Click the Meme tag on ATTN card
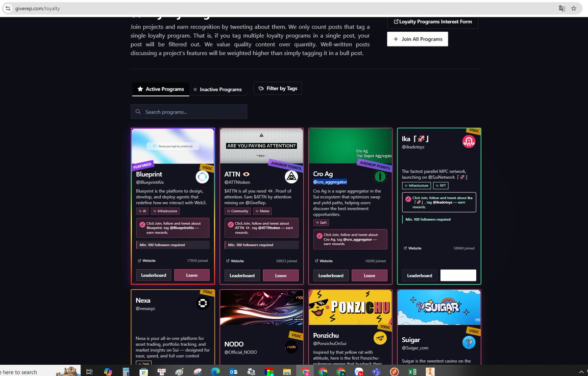Image resolution: width=588 pixels, height=376 pixels. 262,211
